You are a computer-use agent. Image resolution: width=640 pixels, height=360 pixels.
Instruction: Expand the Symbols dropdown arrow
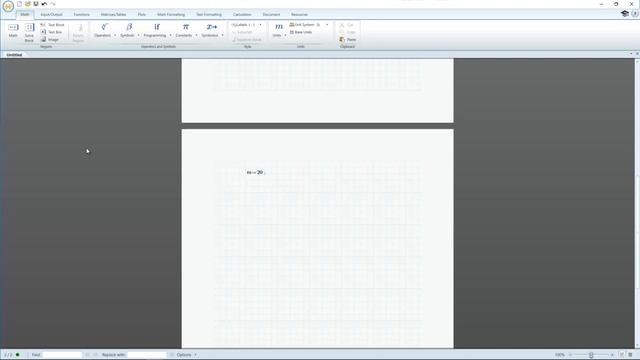point(138,36)
